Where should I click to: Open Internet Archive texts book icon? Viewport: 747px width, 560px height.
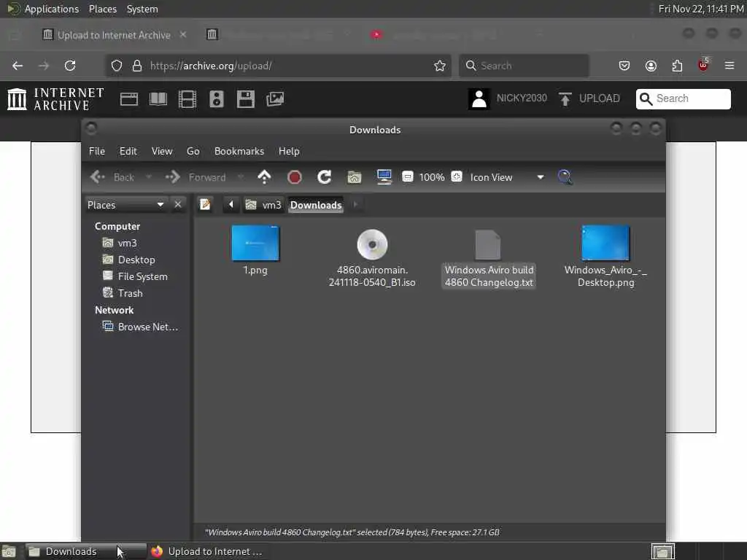(158, 99)
